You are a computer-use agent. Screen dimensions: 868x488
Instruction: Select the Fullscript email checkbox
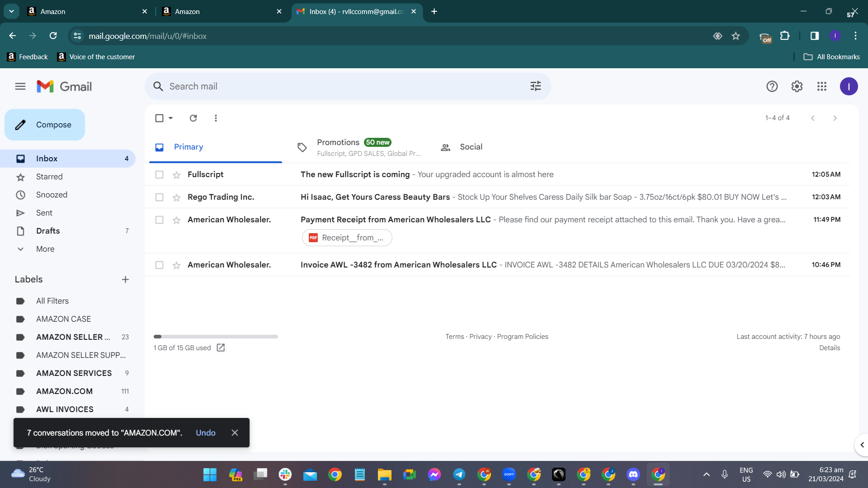point(159,174)
